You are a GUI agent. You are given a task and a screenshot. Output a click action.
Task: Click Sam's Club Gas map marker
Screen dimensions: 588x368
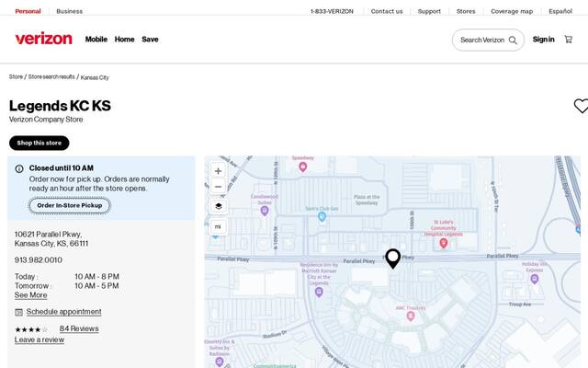322,216
